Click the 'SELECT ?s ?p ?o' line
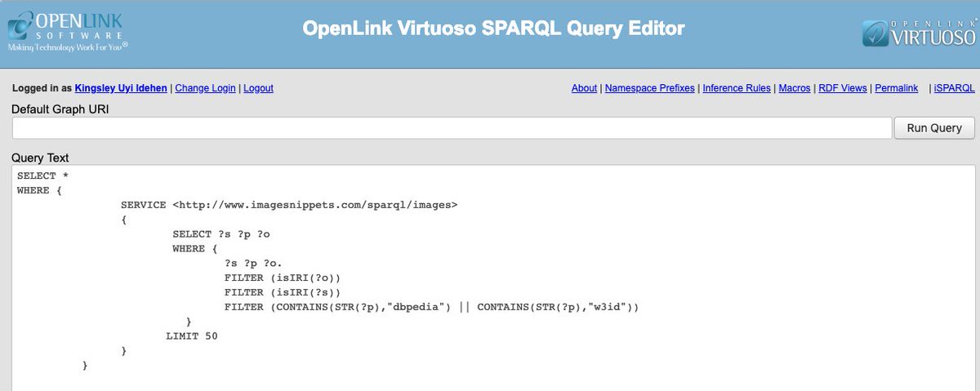 pos(221,234)
